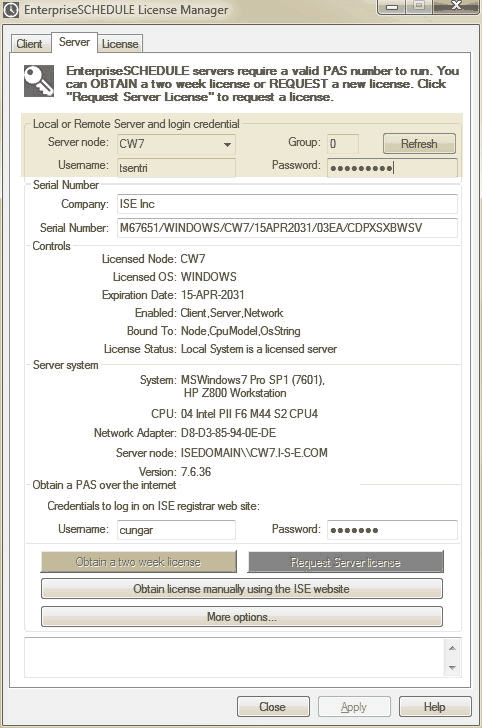Switch to the Client tab
This screenshot has height=728, width=482.
pyautogui.click(x=29, y=44)
